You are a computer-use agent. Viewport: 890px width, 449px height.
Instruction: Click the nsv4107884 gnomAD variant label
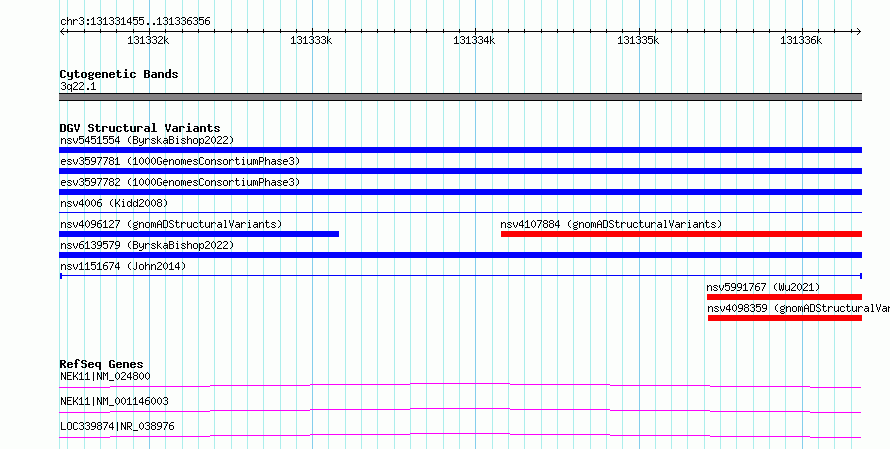[x=611, y=224]
